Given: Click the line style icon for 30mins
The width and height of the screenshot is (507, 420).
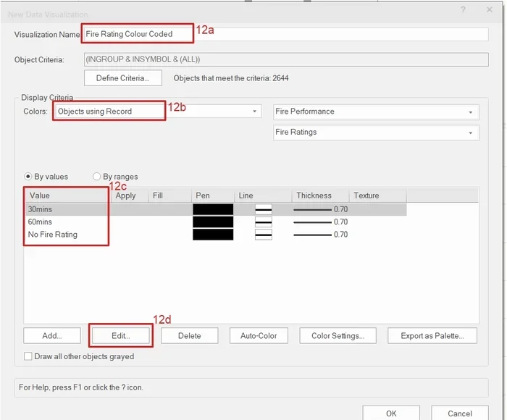Looking at the screenshot, I should [x=264, y=209].
